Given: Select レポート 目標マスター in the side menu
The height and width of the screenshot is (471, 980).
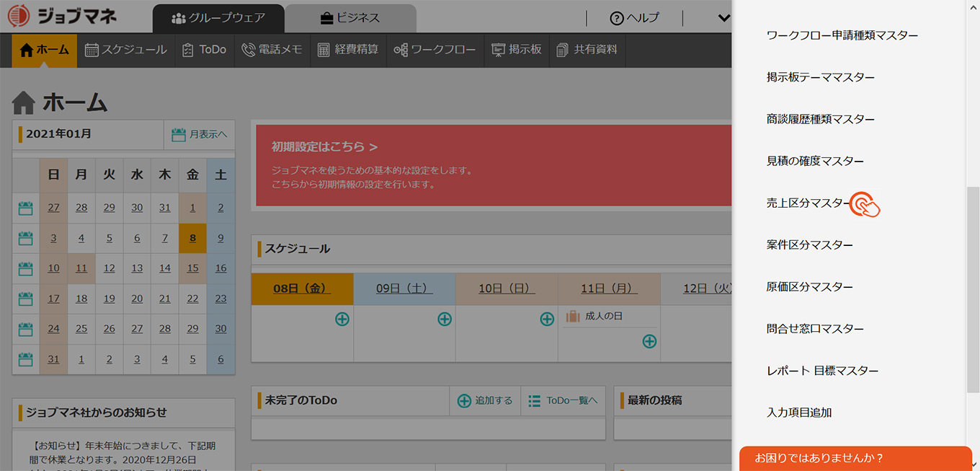Looking at the screenshot, I should (823, 371).
